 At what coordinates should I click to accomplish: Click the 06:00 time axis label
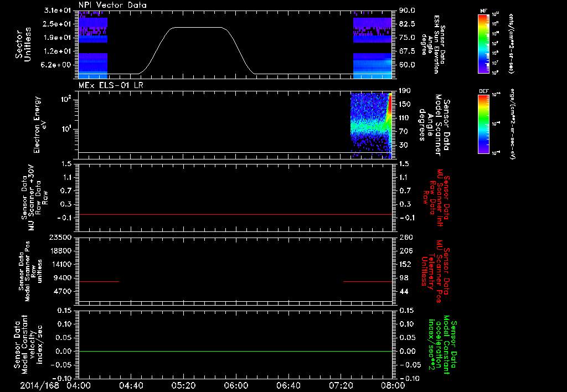click(236, 385)
